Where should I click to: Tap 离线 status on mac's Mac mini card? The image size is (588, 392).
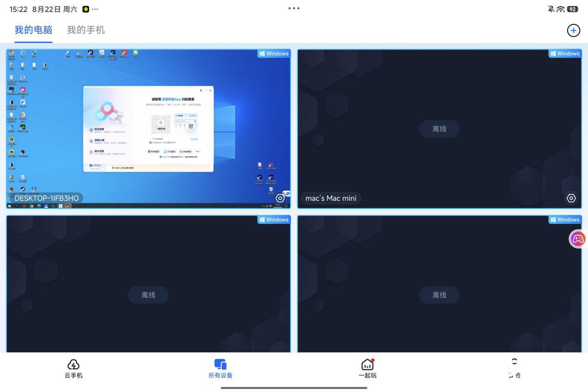pyautogui.click(x=439, y=129)
